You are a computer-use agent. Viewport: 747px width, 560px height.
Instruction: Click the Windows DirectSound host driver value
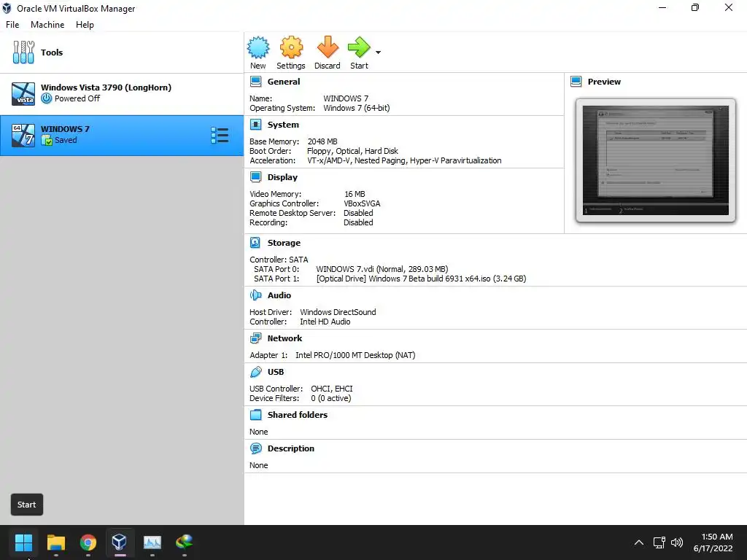[338, 312]
